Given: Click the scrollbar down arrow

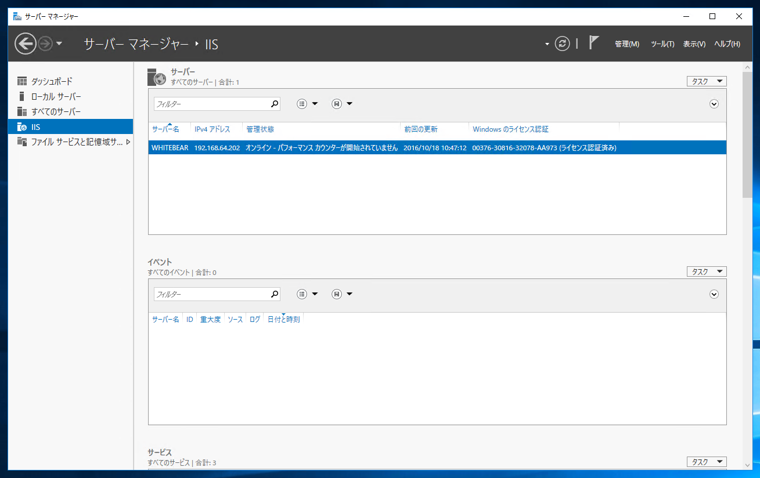Looking at the screenshot, I should point(747,465).
